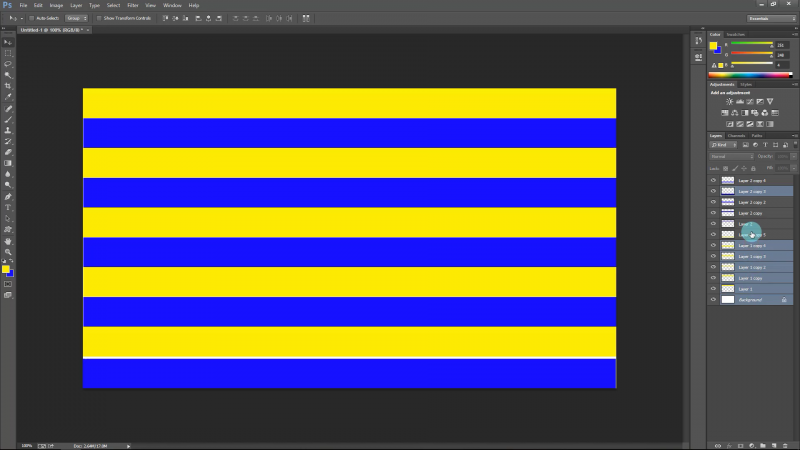
Task: Open the Image menu
Action: pyautogui.click(x=56, y=5)
